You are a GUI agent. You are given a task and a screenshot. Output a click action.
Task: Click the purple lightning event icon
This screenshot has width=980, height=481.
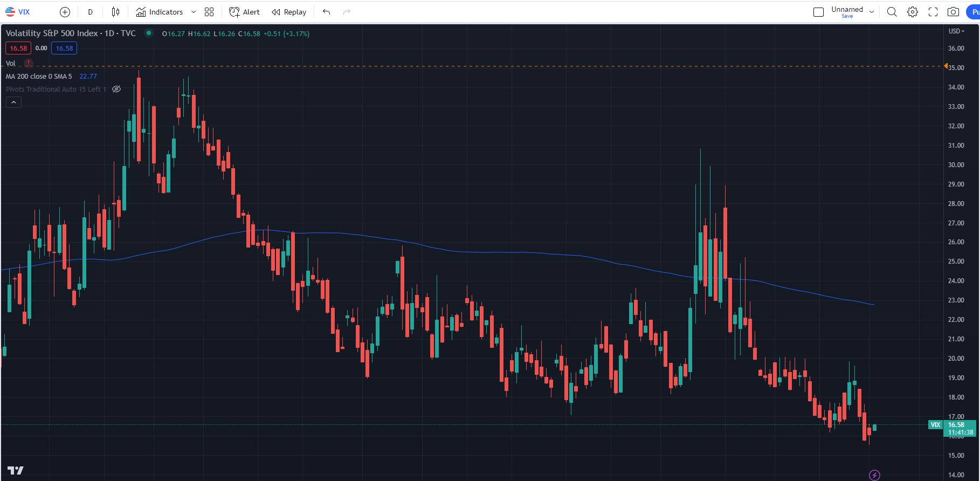874,475
